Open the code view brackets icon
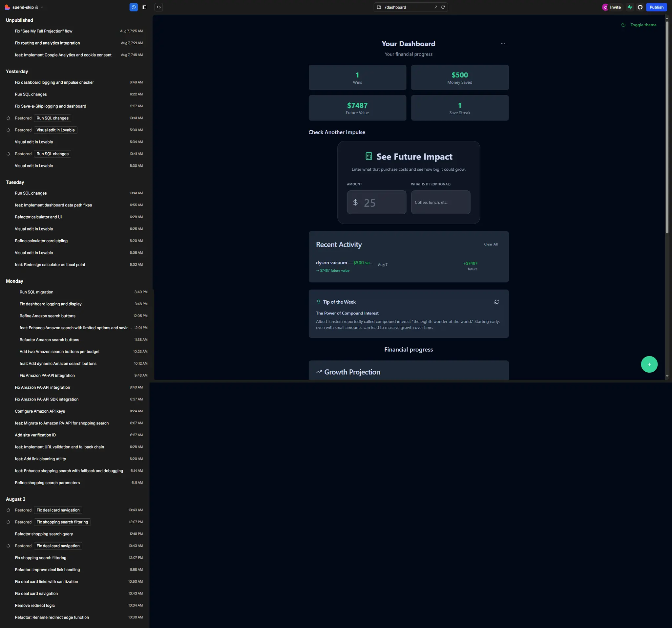This screenshot has height=628, width=672. pyautogui.click(x=158, y=7)
